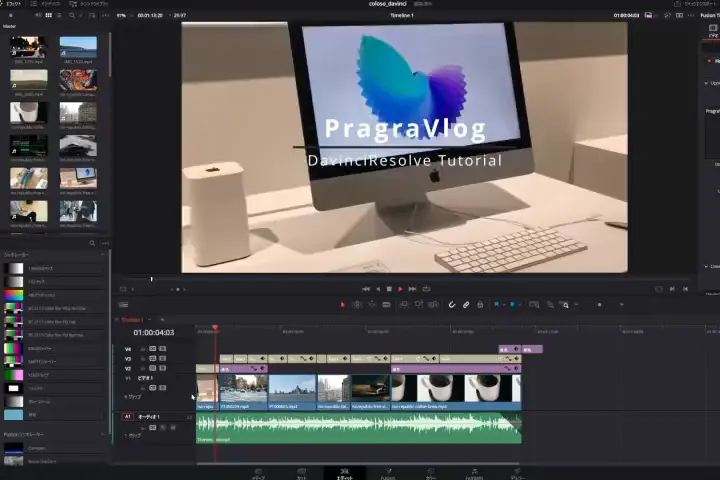Screen dimensions: 720x480
Task: Switch media pool to metadata view
Action: [38, 15]
